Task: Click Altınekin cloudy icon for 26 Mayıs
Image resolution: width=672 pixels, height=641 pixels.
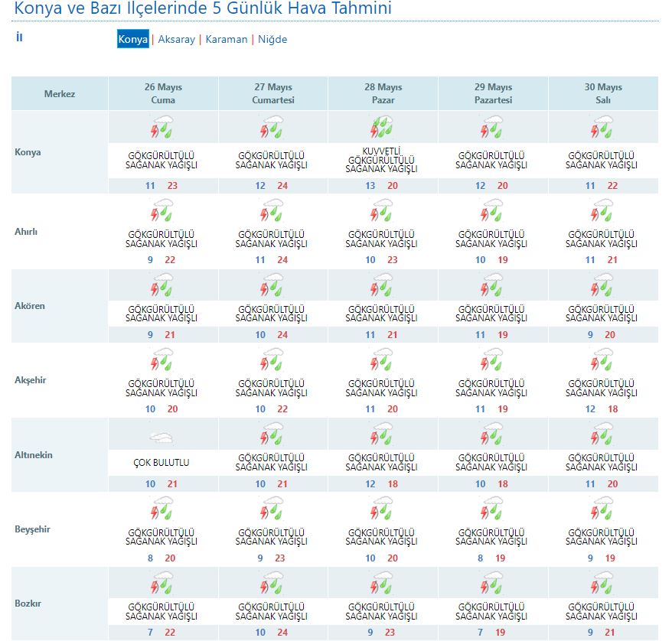Action: click(162, 438)
